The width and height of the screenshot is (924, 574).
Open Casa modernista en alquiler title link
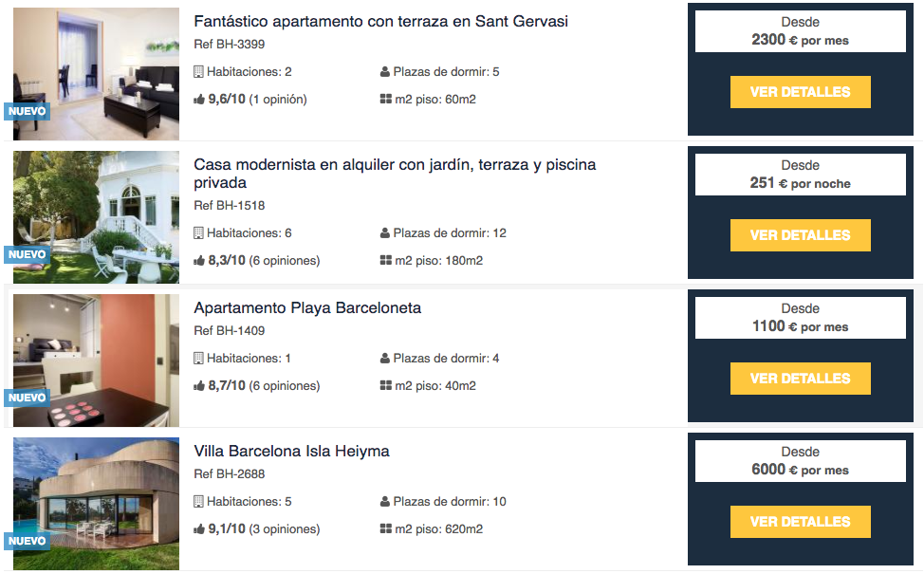(x=395, y=174)
